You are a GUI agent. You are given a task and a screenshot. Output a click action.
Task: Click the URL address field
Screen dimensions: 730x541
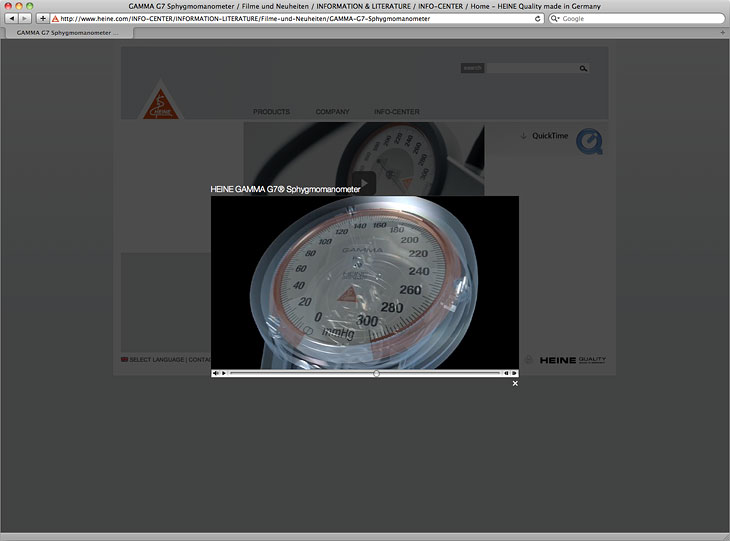(x=296, y=19)
